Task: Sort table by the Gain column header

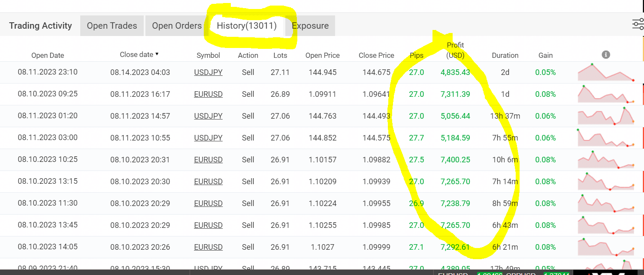Action: (x=545, y=55)
